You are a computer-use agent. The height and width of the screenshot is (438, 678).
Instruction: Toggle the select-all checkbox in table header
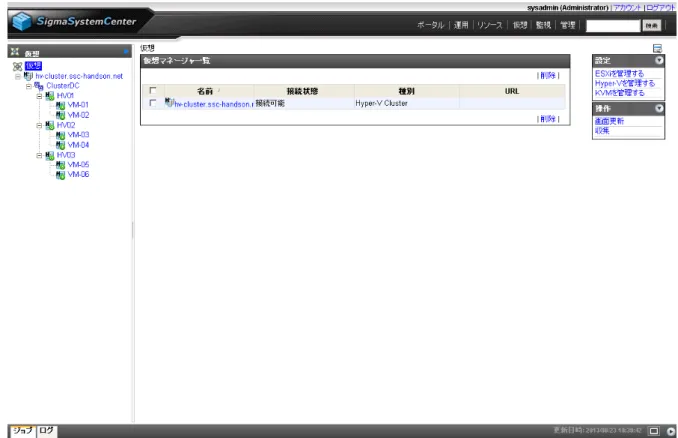point(153,90)
